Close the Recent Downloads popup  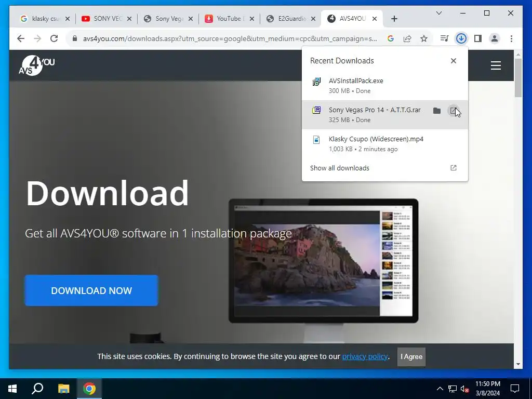(x=453, y=61)
